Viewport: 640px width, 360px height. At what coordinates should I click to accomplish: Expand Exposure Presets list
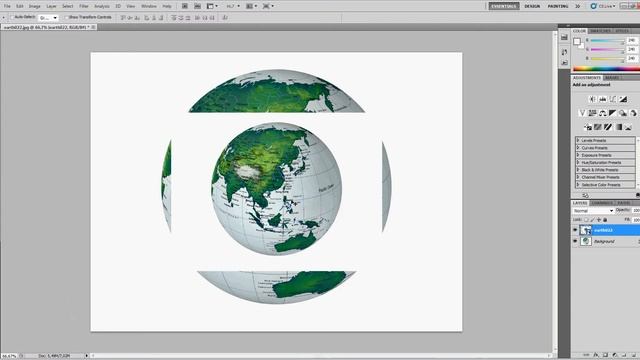(578, 155)
